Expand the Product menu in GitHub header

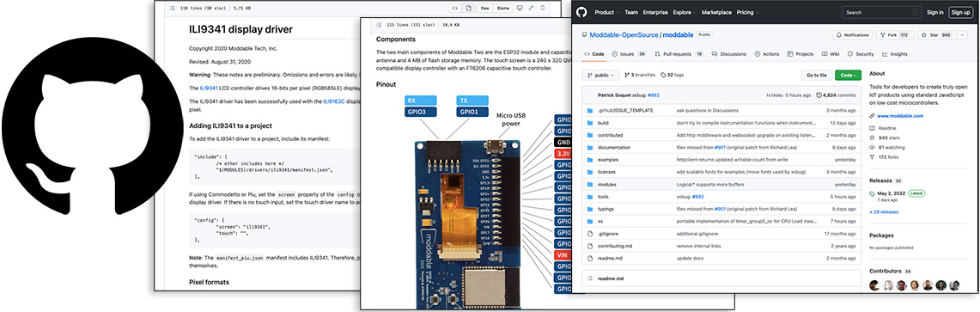tap(606, 12)
